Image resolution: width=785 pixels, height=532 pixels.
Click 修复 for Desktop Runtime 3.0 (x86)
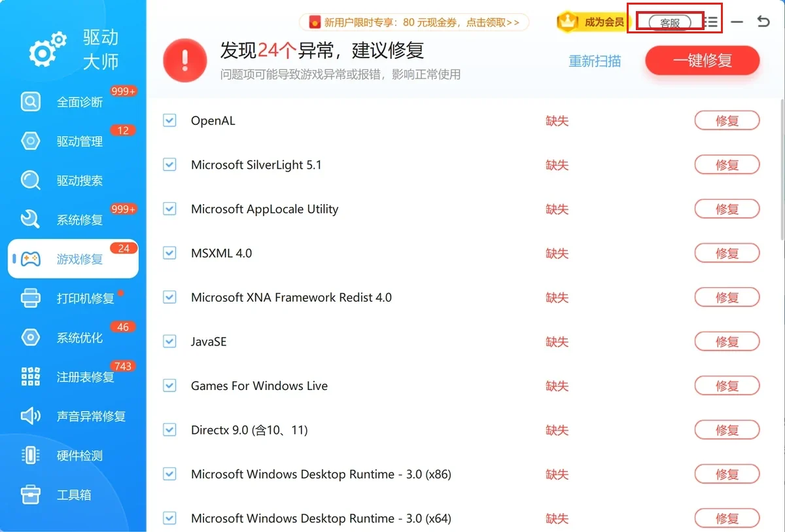(727, 474)
